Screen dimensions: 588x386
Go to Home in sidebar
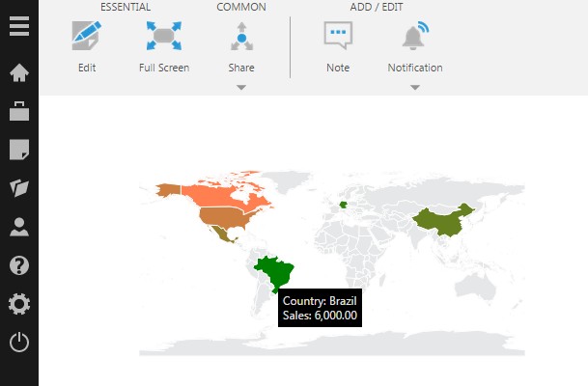(x=19, y=72)
